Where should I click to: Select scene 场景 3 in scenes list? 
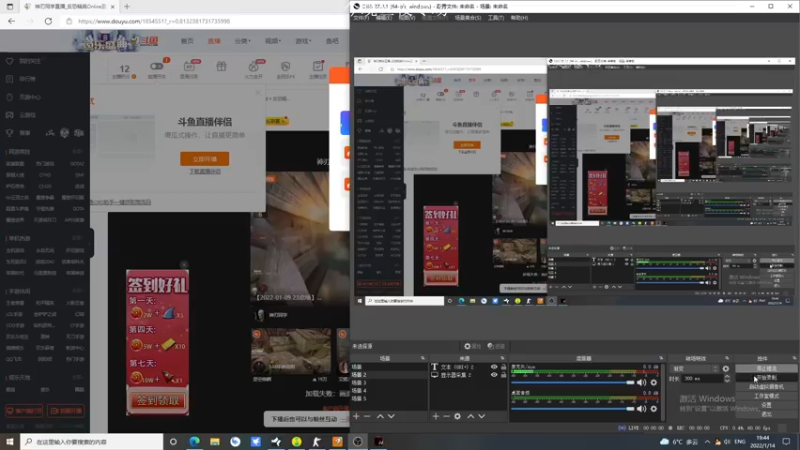click(x=389, y=383)
